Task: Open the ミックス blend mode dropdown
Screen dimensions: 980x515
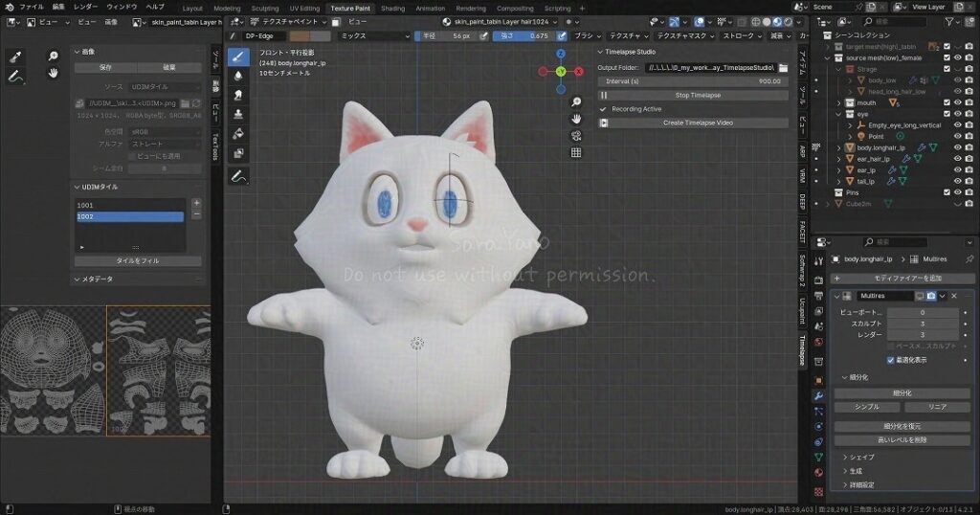Action: coord(374,36)
